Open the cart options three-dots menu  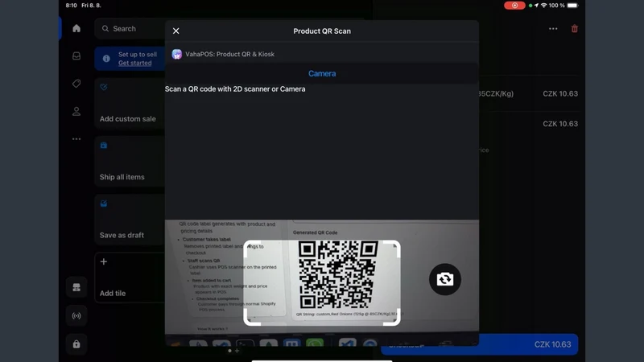553,29
